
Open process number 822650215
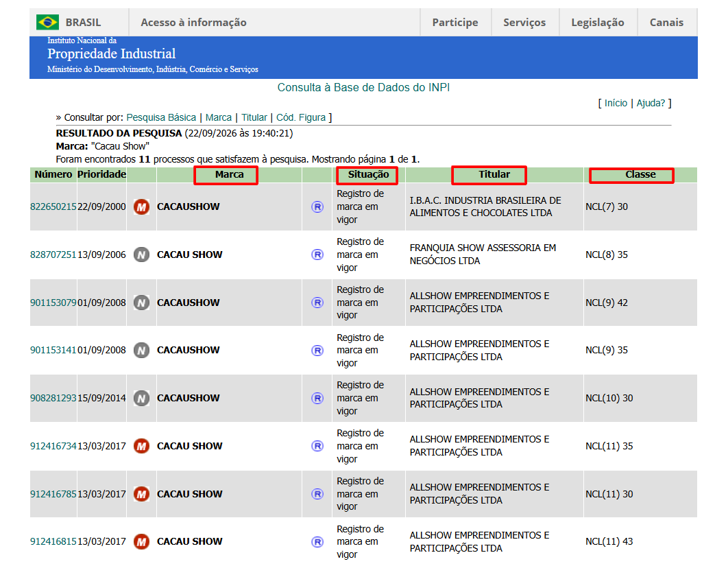click(x=53, y=207)
